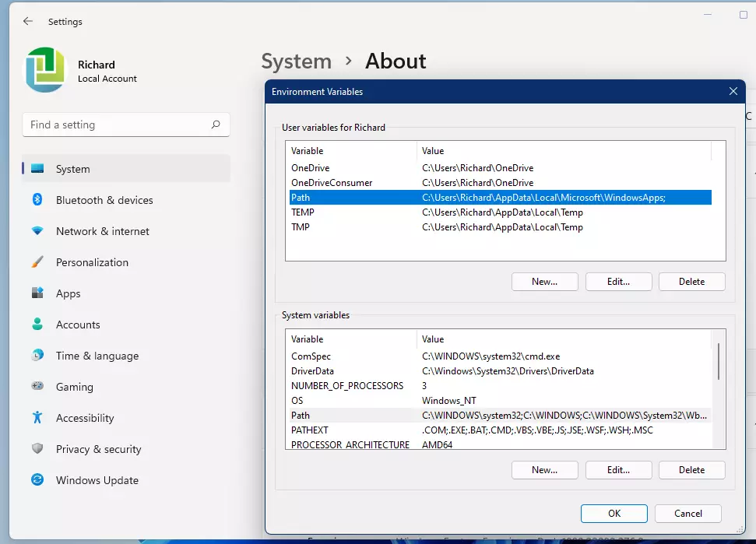Click New... under System variables

[544, 470]
